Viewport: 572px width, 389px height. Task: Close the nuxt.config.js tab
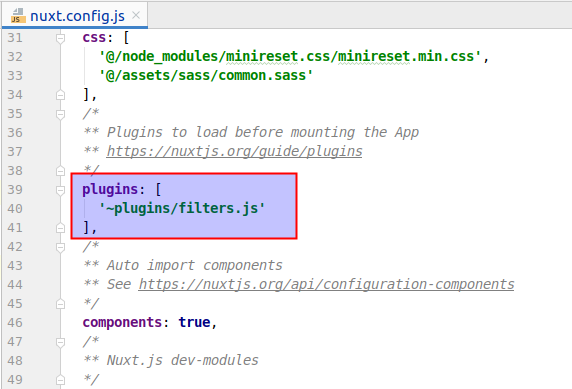coord(136,15)
